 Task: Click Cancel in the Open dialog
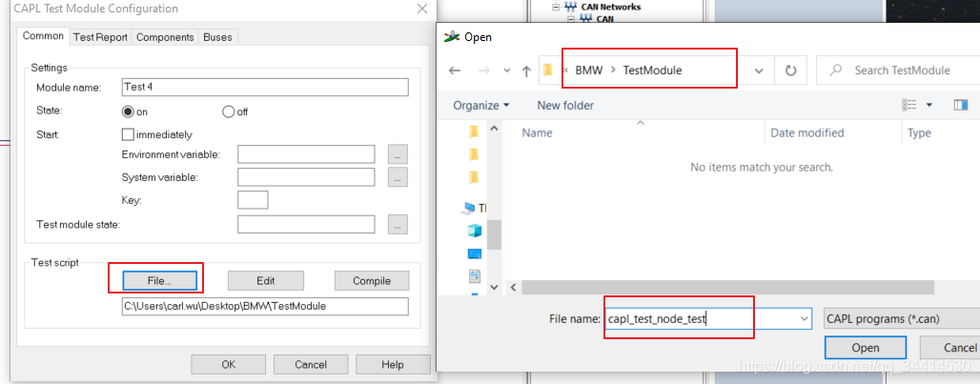949,348
